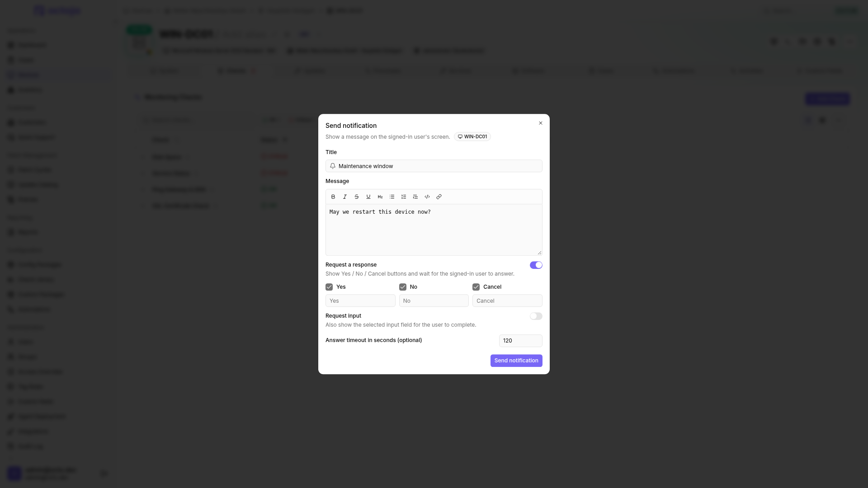Uncheck the Yes button checkbox
This screenshot has height=488, width=868.
point(329,287)
